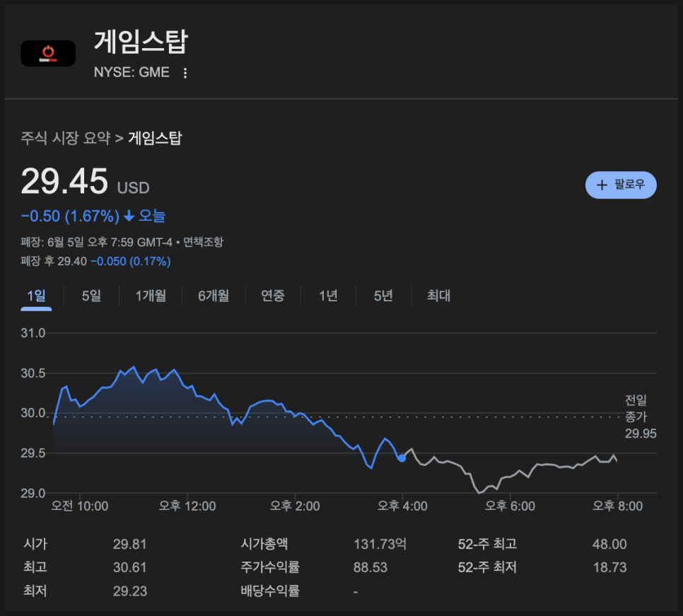Click the 52-주 최고 value 48.00
683x616 pixels.
pyautogui.click(x=609, y=544)
